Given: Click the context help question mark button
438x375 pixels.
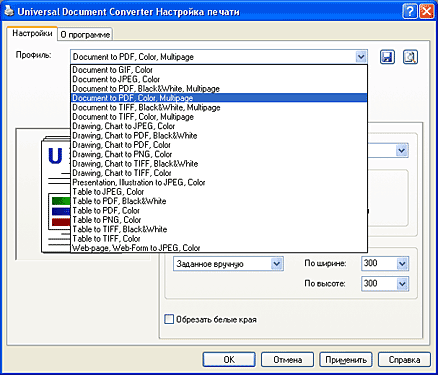Looking at the screenshot, I should click(x=410, y=11).
